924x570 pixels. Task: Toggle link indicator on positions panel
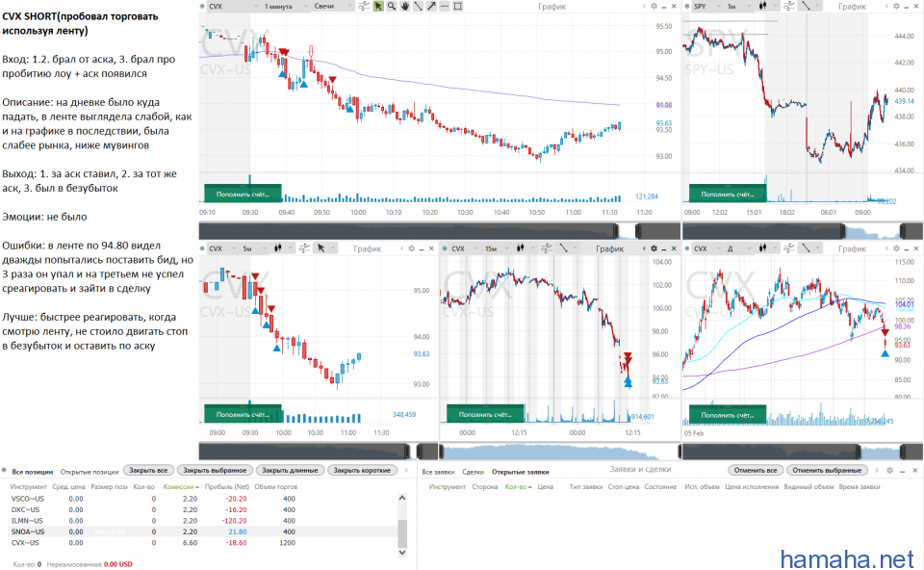pyautogui.click(x=4, y=471)
